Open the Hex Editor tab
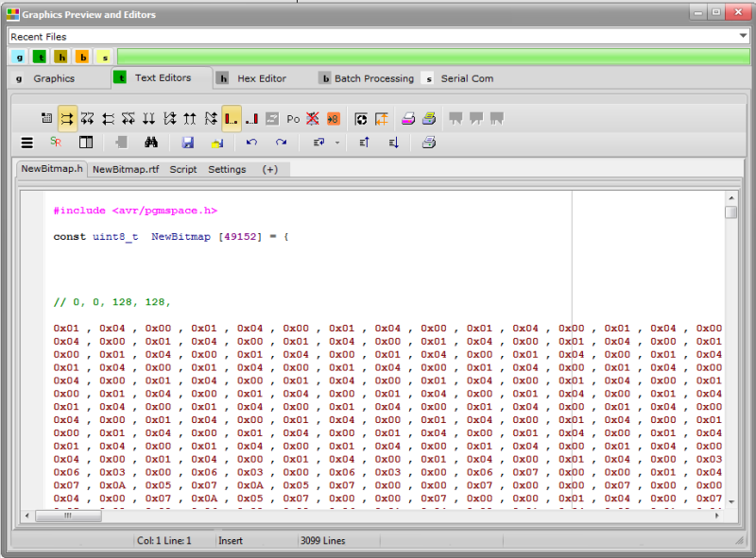This screenshot has width=756, height=558. (262, 78)
